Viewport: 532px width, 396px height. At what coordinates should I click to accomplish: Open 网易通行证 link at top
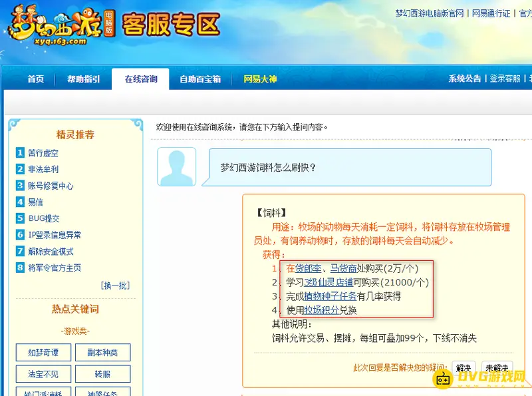[491, 13]
